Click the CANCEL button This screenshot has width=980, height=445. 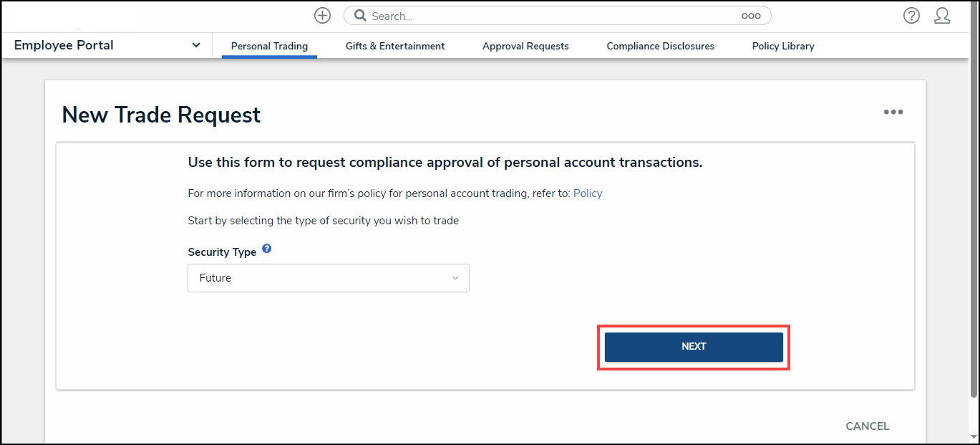[x=867, y=426]
